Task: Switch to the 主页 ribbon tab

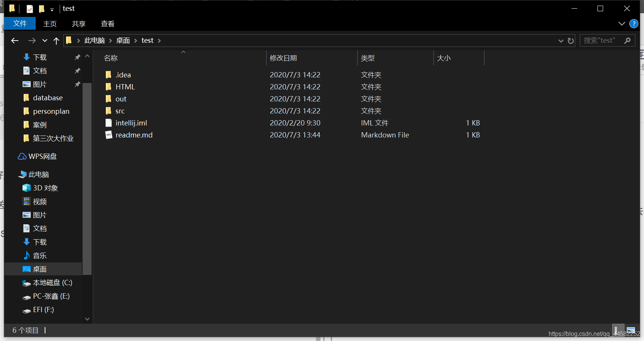Action: click(x=50, y=24)
